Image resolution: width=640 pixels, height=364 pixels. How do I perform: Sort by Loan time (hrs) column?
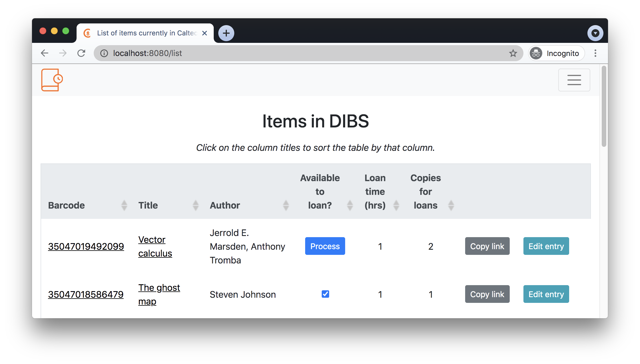coord(380,191)
